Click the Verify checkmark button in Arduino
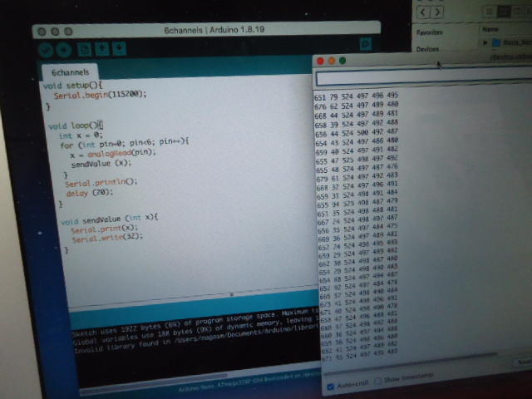532x399 pixels. (x=47, y=50)
